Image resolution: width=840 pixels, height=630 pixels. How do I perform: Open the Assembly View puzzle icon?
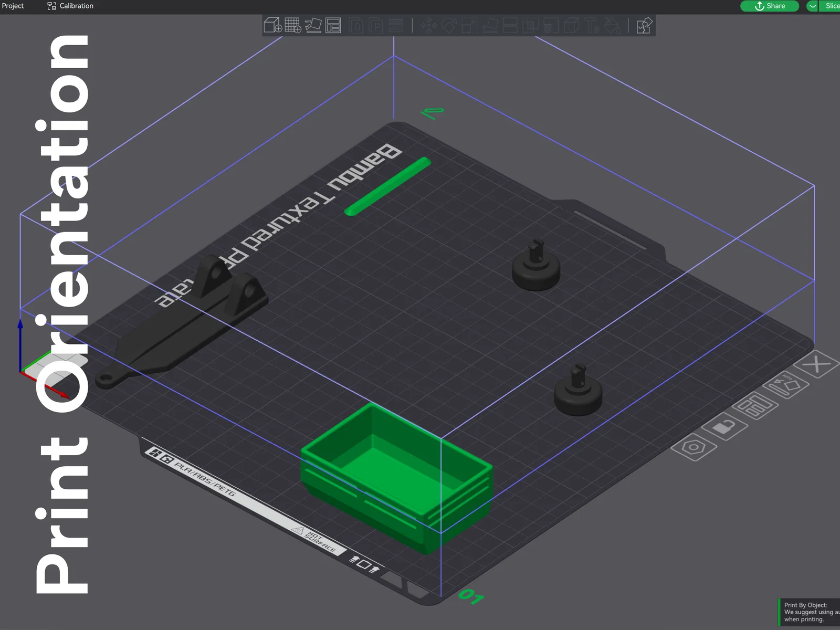click(x=644, y=25)
